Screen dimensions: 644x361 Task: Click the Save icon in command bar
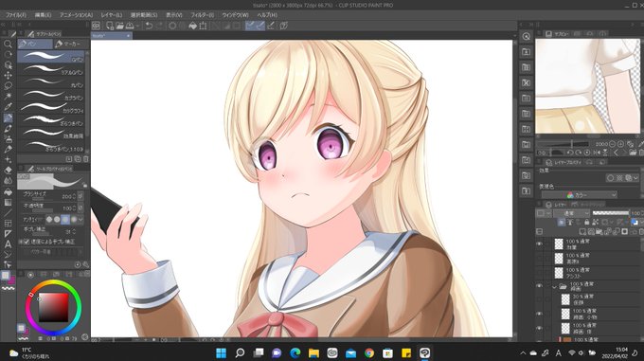(130, 26)
